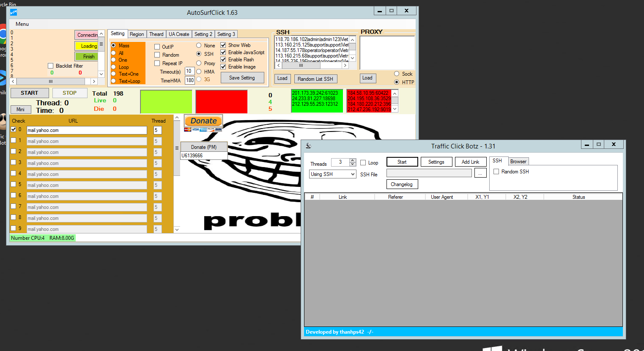The height and width of the screenshot is (351, 644).
Task: Click the green Finish button
Action: click(87, 56)
